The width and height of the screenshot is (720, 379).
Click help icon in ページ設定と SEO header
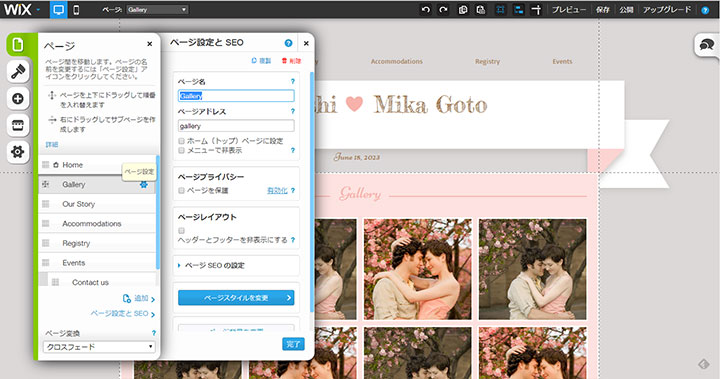(x=288, y=43)
